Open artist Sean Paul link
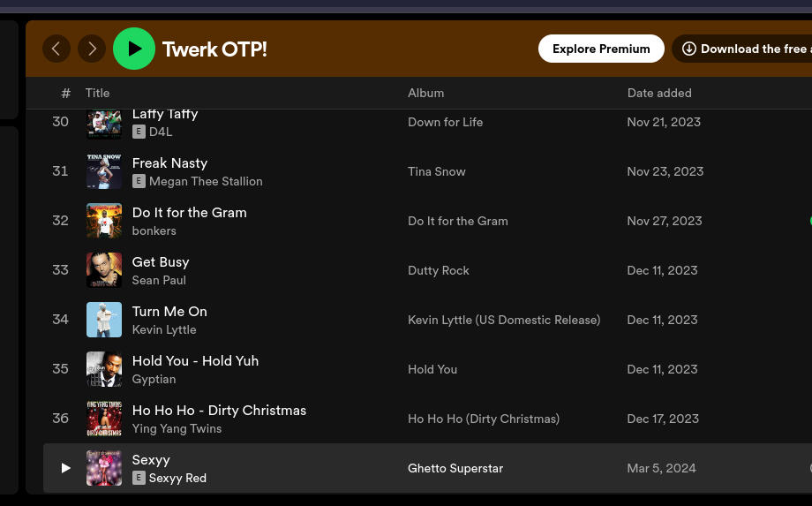 159,280
